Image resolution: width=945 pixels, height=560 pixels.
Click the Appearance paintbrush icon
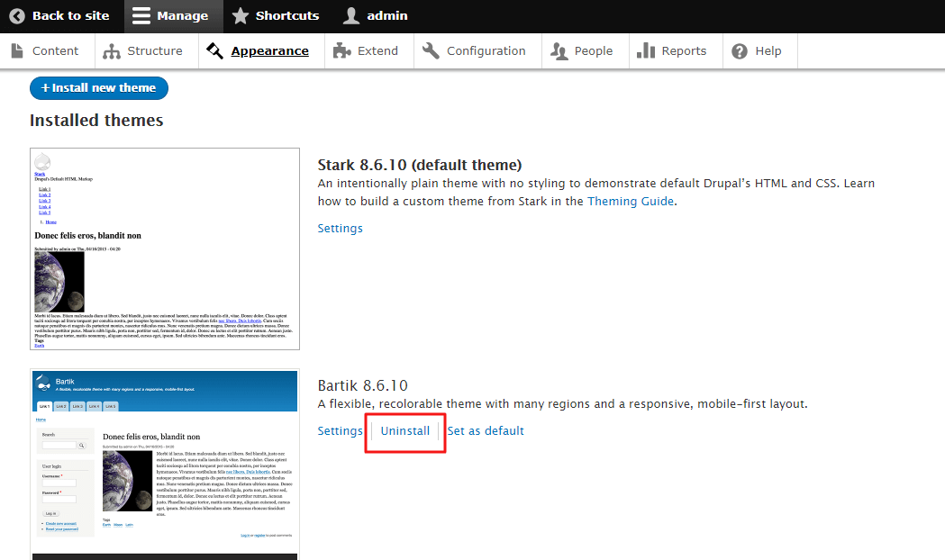pos(214,51)
